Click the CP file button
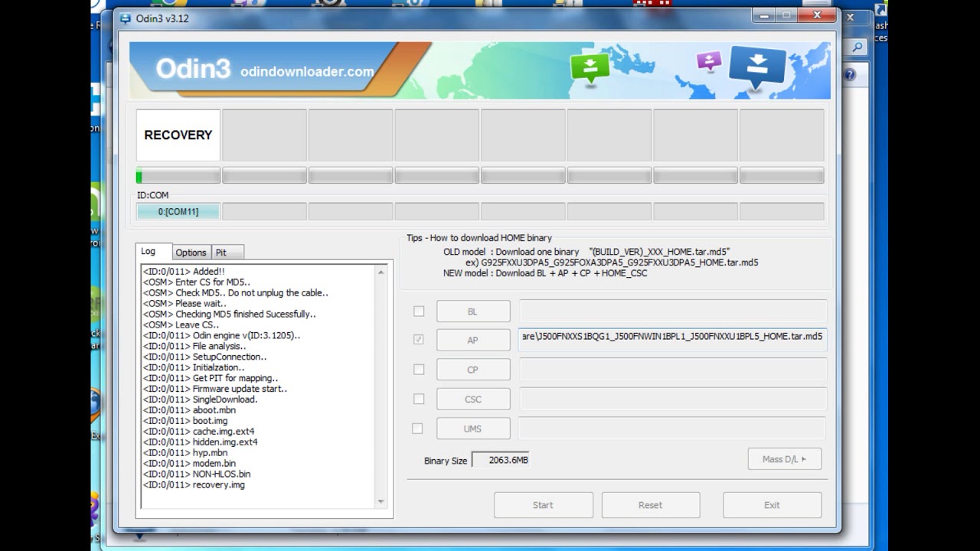The height and width of the screenshot is (551, 980). coord(473,370)
